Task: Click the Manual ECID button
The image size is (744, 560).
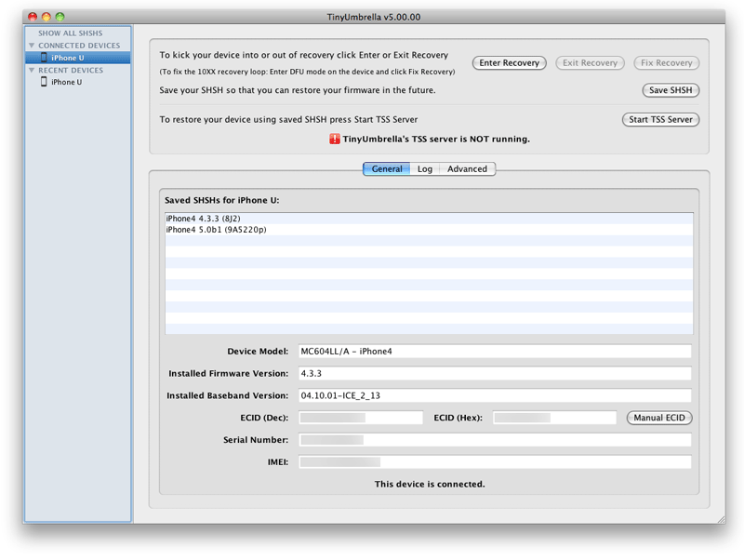Action: [658, 418]
